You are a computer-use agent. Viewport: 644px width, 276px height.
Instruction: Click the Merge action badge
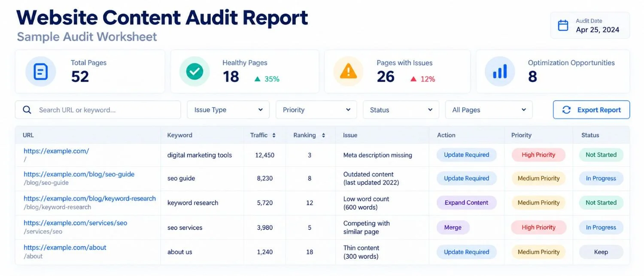pos(453,227)
